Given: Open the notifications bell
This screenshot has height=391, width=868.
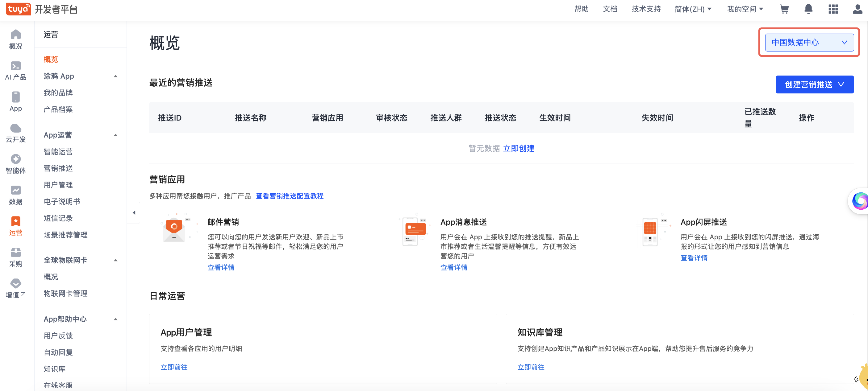Looking at the screenshot, I should tap(808, 9).
